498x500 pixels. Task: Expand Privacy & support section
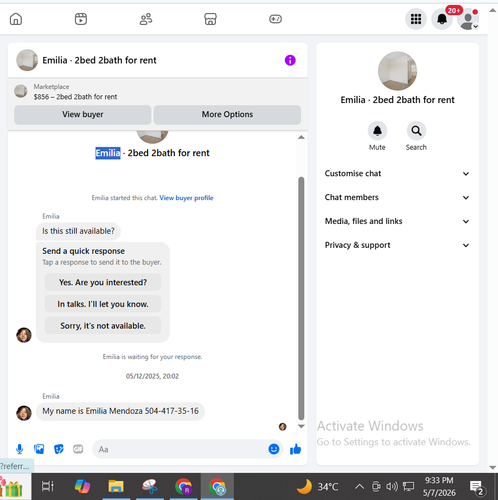pyautogui.click(x=397, y=245)
